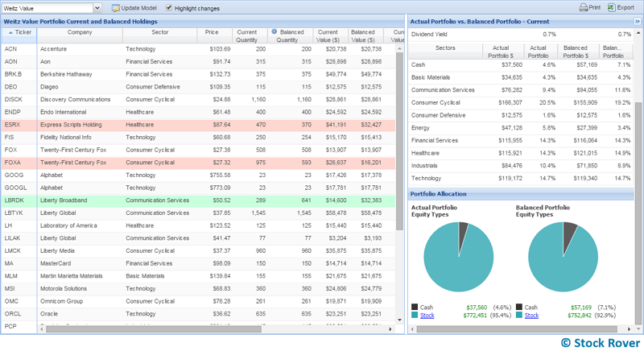Viewport: 644px width, 351px height.
Task: Open the Weitz Value portfolio dropdown
Action: click(x=97, y=8)
